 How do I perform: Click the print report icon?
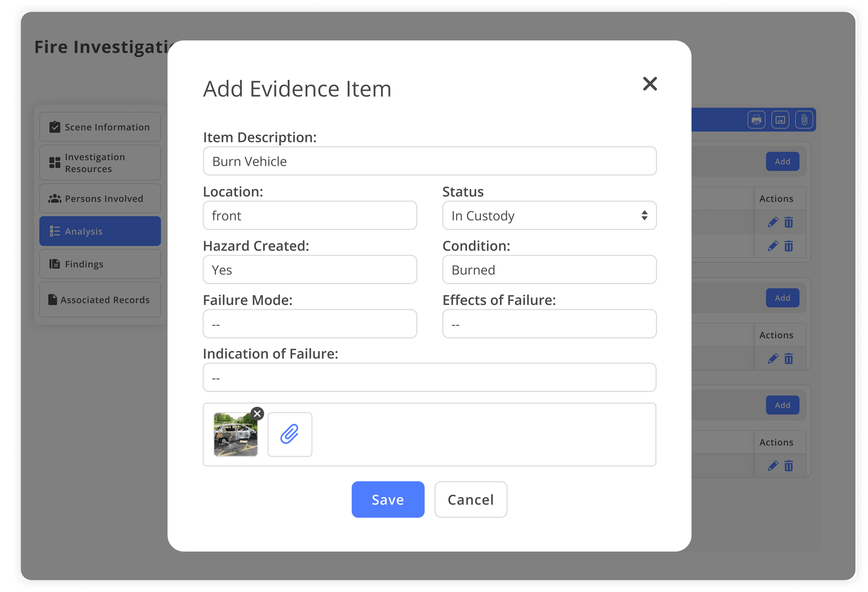[756, 120]
